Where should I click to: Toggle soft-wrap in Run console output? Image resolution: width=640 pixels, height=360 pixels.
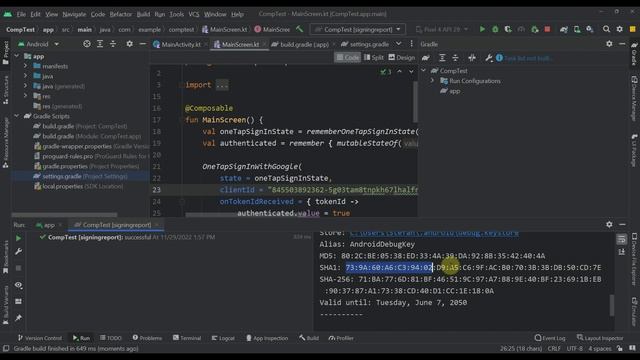point(621,239)
